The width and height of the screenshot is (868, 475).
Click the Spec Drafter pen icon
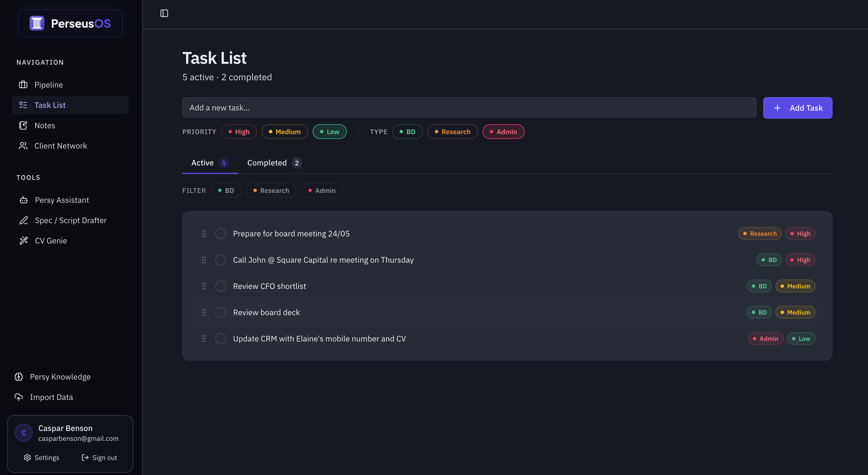coord(24,220)
